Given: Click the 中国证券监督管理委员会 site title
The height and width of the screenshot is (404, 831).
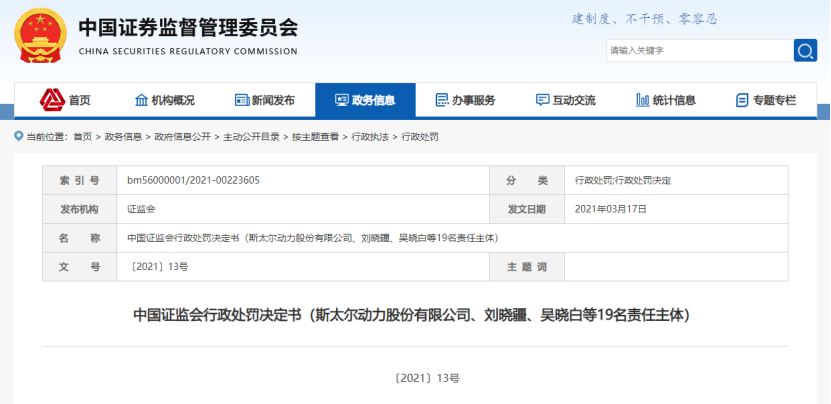Looking at the screenshot, I should click(x=188, y=28).
